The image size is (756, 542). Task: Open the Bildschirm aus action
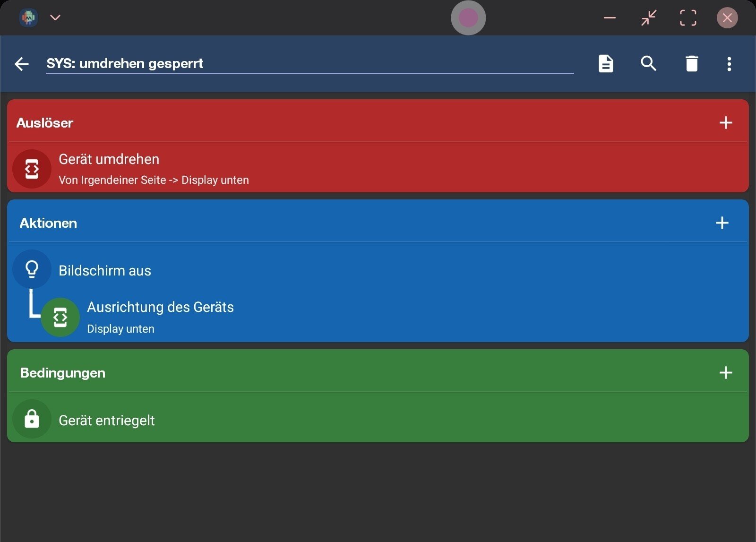(x=105, y=271)
